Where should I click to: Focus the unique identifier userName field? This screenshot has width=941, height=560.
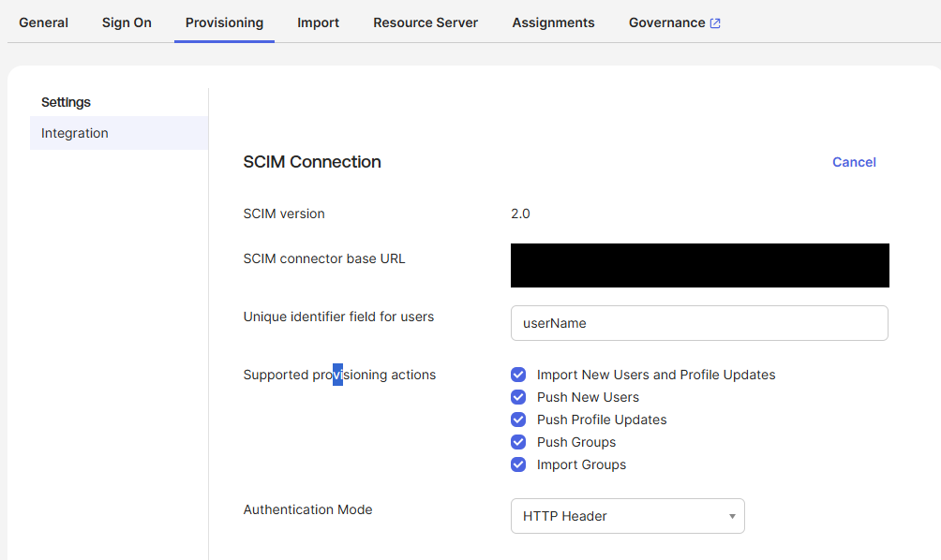699,323
